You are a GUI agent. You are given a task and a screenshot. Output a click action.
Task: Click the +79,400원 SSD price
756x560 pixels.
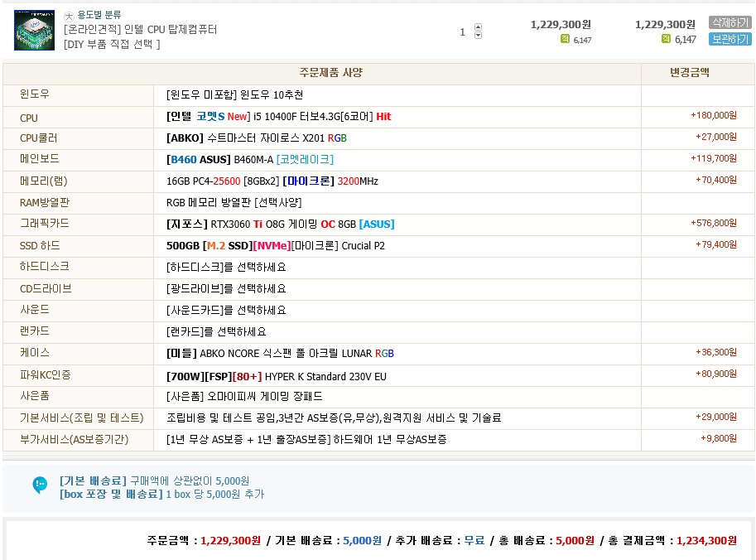pyautogui.click(x=716, y=244)
